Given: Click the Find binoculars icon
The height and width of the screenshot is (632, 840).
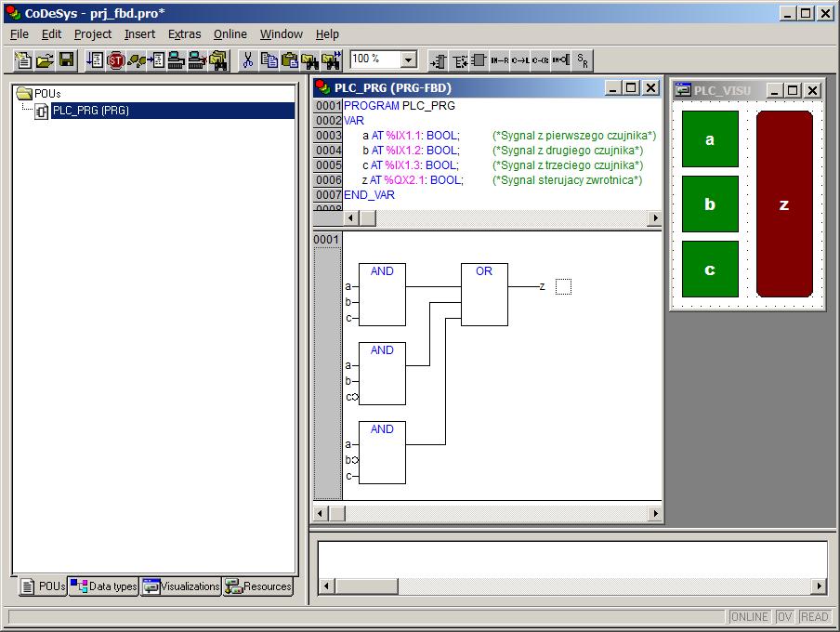Looking at the screenshot, I should (310, 60).
